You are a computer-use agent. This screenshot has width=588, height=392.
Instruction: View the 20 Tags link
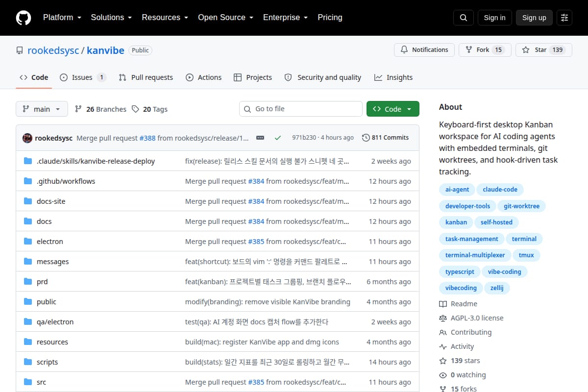[149, 109]
